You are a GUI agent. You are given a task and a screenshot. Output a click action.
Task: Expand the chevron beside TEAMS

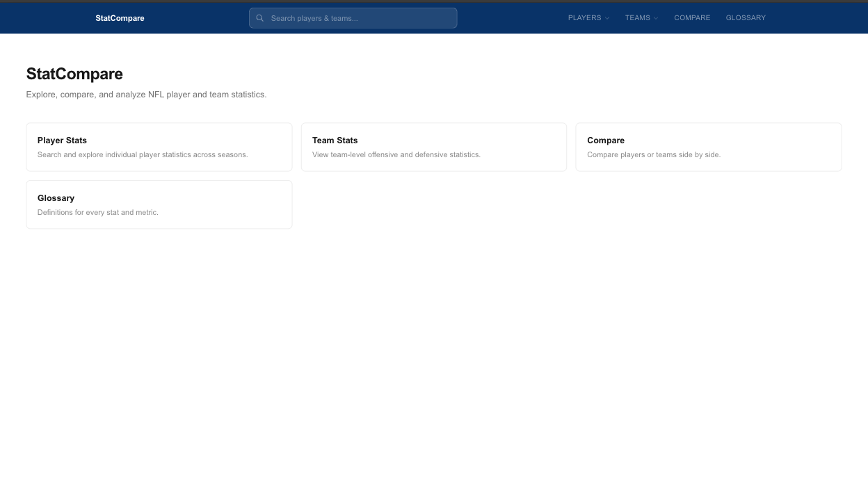click(656, 18)
